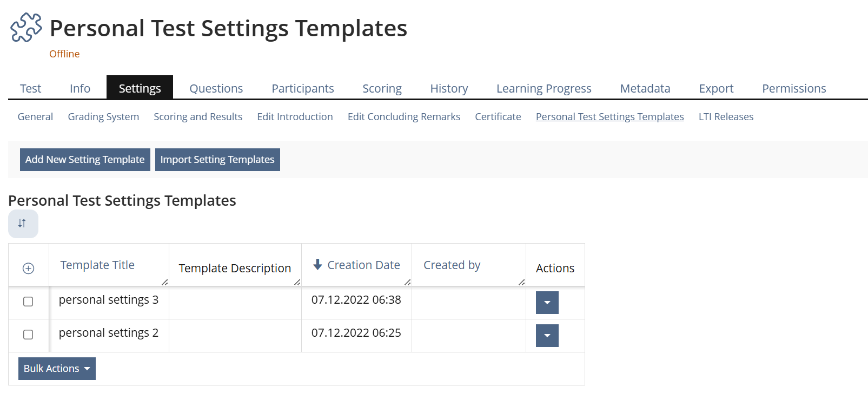
Task: Click the sort order arrows icon
Action: click(23, 224)
